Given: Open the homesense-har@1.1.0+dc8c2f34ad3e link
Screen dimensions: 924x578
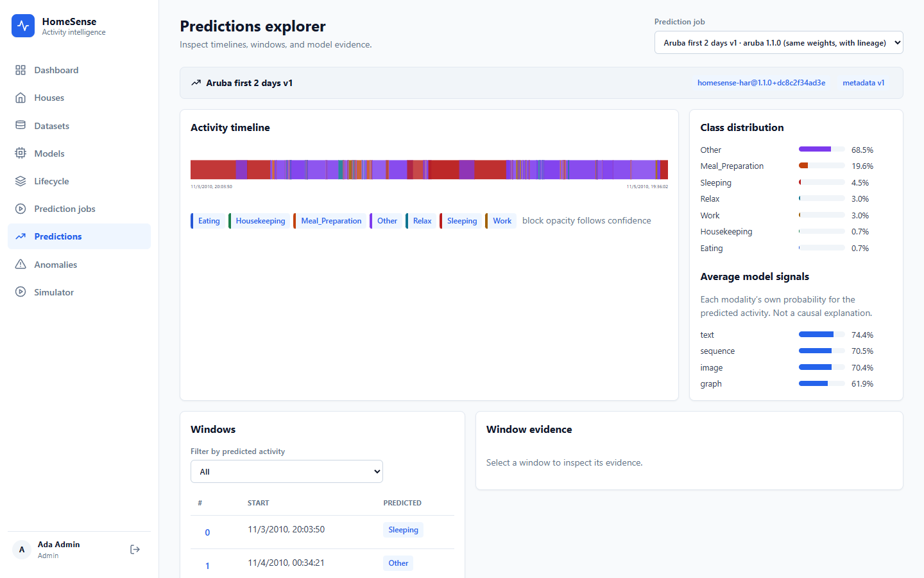Looking at the screenshot, I should (x=761, y=83).
